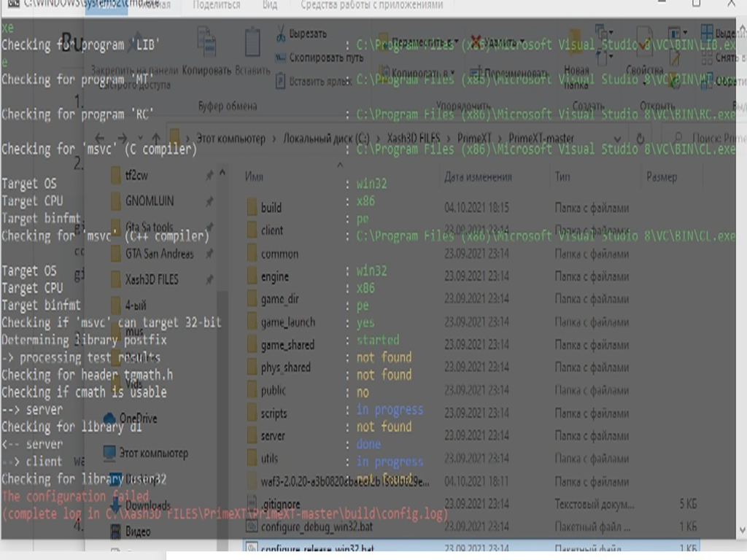747x560 pixels.
Task: Click the address bar refresh icon
Action: pyautogui.click(x=640, y=139)
